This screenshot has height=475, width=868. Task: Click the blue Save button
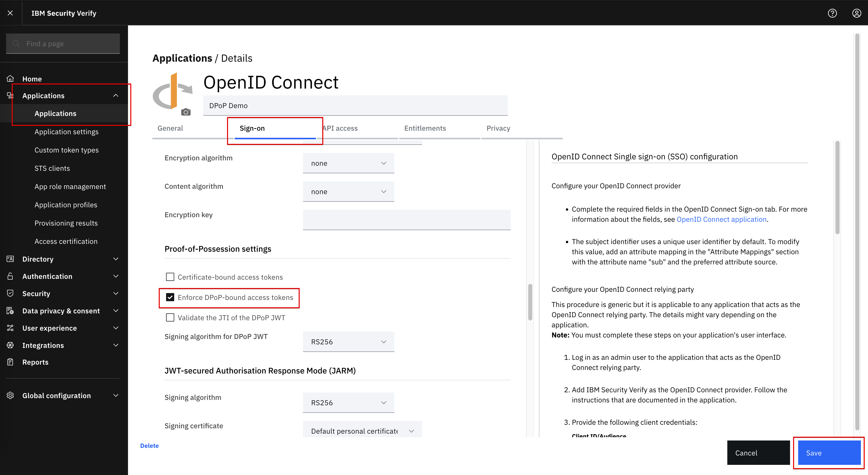829,453
